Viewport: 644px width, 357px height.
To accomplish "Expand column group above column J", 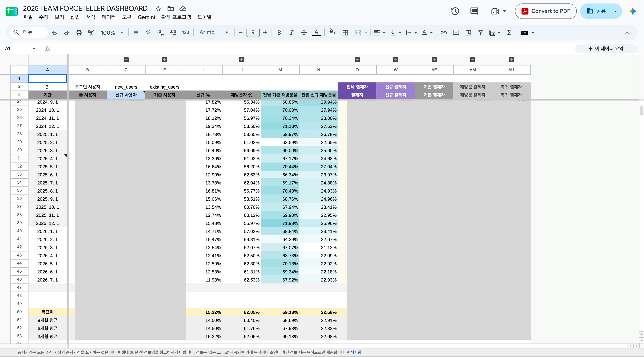I will coord(242,60).
